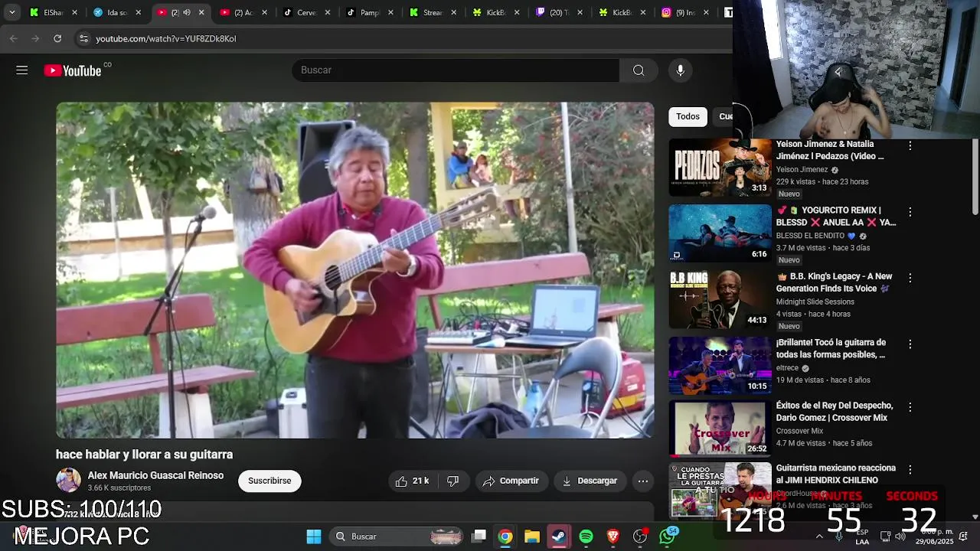Open Brave browser from the taskbar
Screen dimensions: 980x551
612,536
